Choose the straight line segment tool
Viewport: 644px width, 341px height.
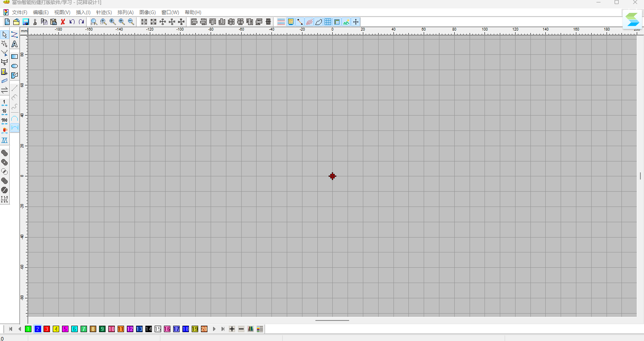(x=14, y=88)
